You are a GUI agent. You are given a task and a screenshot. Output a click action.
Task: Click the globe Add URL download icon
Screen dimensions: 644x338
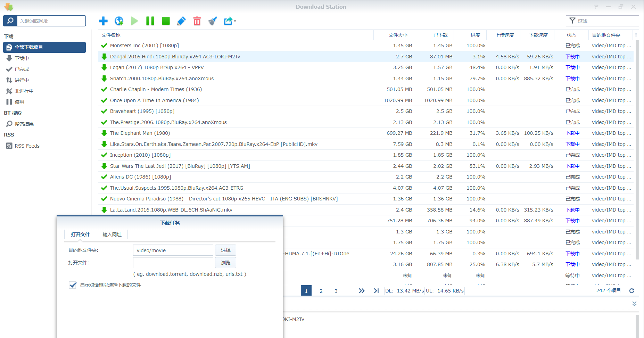tap(119, 21)
